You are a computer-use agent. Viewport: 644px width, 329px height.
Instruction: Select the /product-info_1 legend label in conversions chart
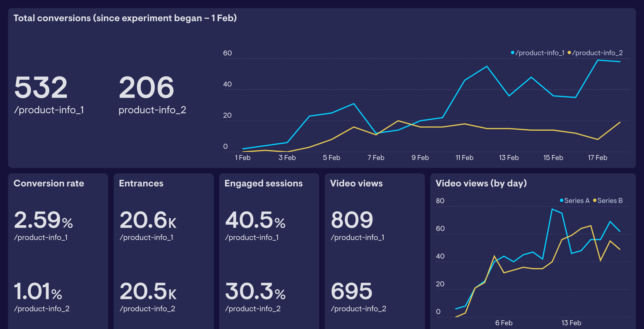point(540,53)
